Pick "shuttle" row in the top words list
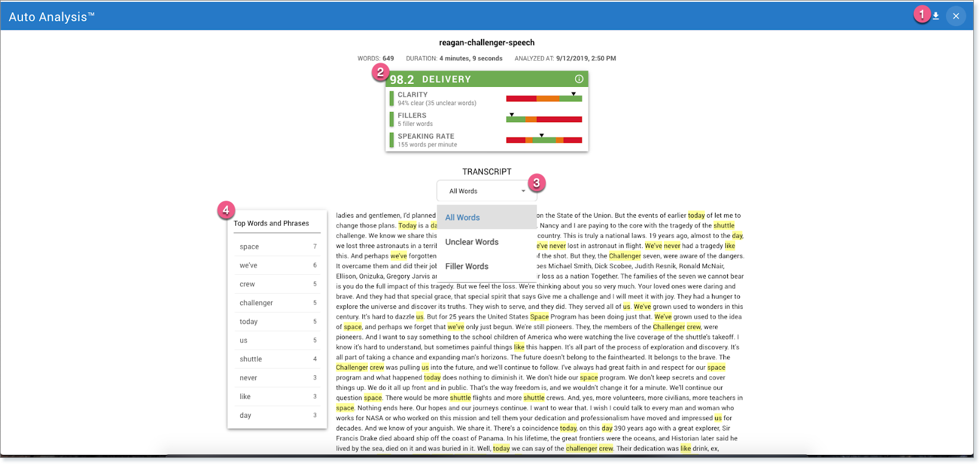Image resolution: width=980 pixels, height=464 pixels. (277, 359)
